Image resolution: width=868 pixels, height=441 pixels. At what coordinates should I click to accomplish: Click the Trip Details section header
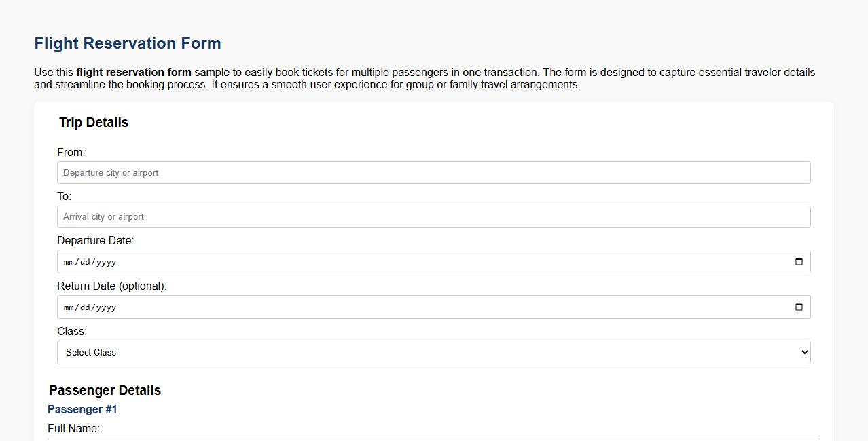point(93,123)
